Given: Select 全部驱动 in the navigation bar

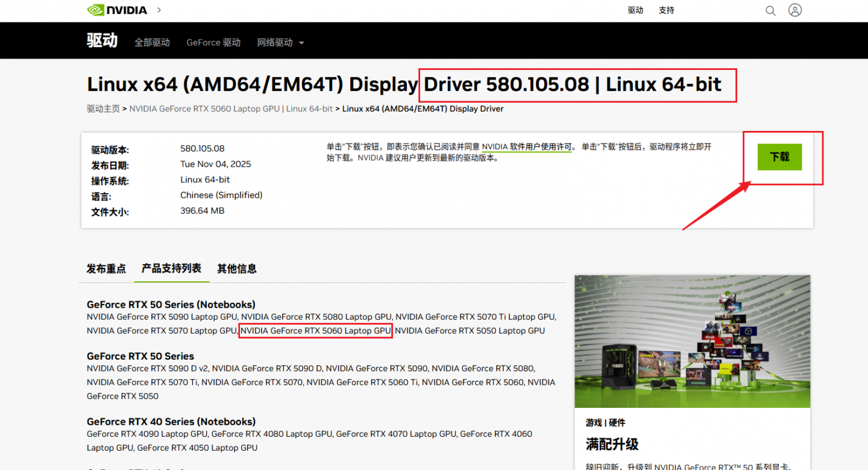Looking at the screenshot, I should point(152,42).
